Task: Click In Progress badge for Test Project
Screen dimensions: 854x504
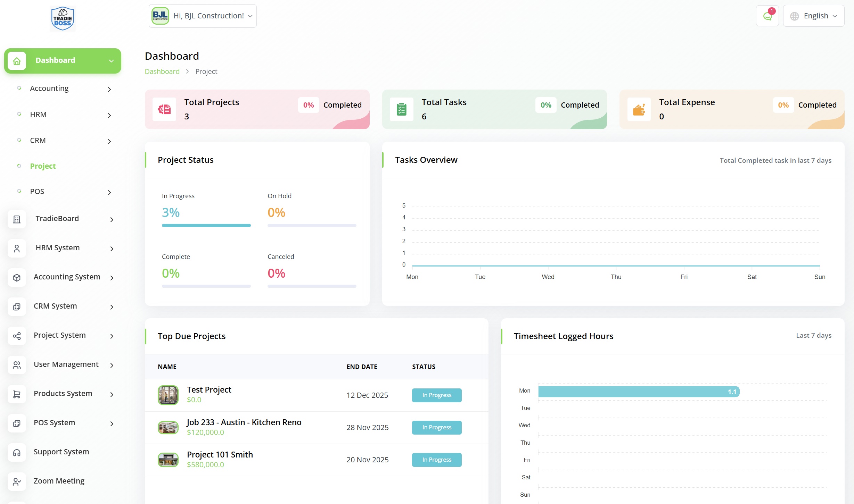Action: pyautogui.click(x=436, y=395)
